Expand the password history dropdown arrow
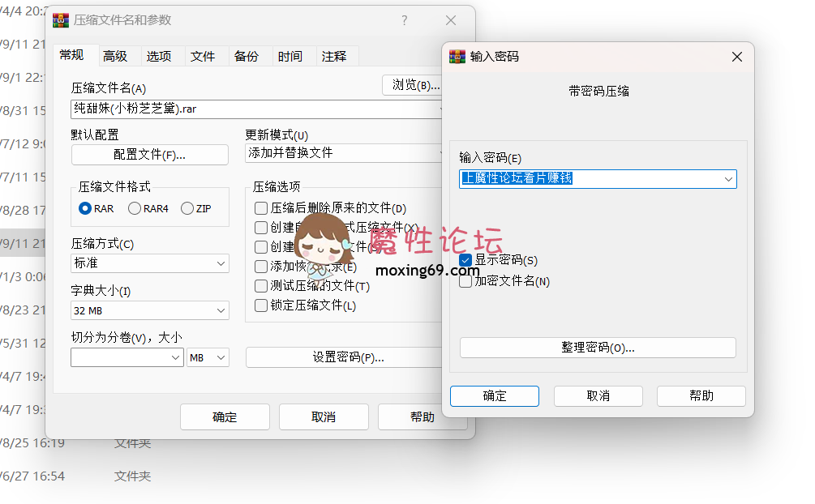 click(x=727, y=179)
